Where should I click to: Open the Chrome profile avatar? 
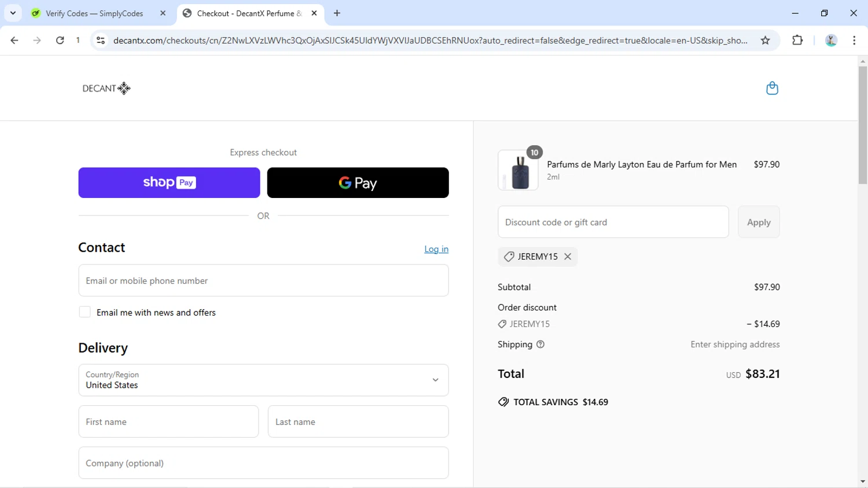(831, 41)
